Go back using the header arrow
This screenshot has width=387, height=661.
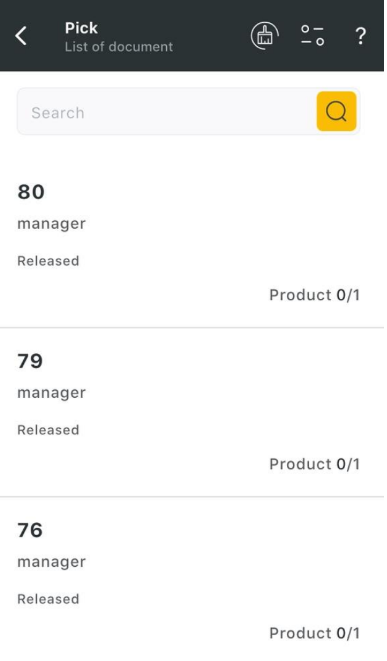point(21,35)
